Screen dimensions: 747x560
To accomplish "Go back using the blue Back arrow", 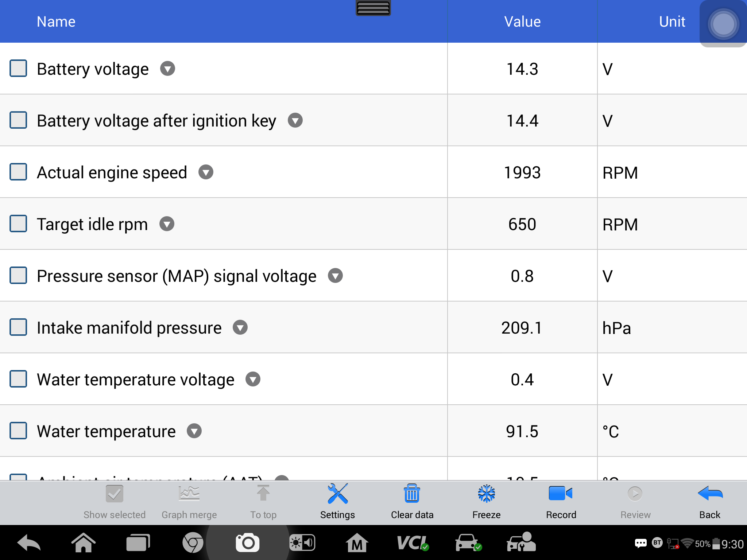I will pos(710,494).
